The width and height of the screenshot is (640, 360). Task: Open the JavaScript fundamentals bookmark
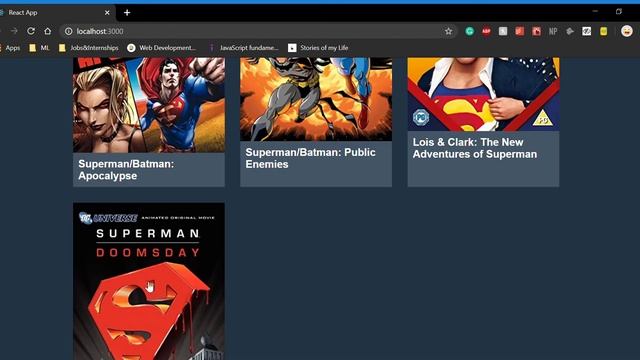244,48
